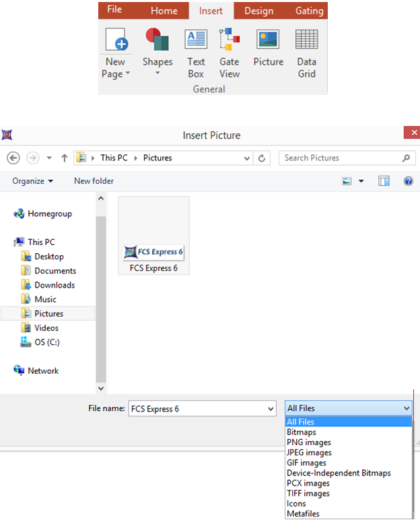This screenshot has width=420, height=522.
Task: Click the New Page icon
Action: click(116, 42)
